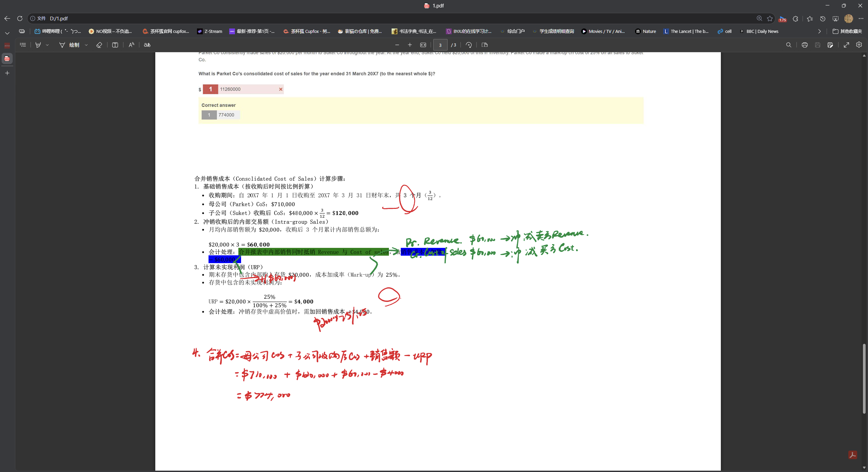
Task: Toggle the highlight tool
Action: 38,45
